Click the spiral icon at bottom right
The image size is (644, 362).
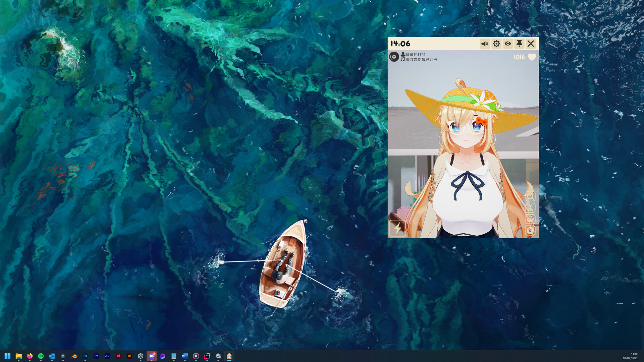pos(530,231)
